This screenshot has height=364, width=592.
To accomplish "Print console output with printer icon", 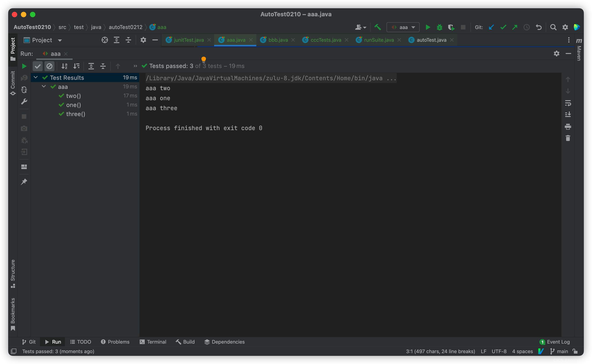I will point(568,127).
